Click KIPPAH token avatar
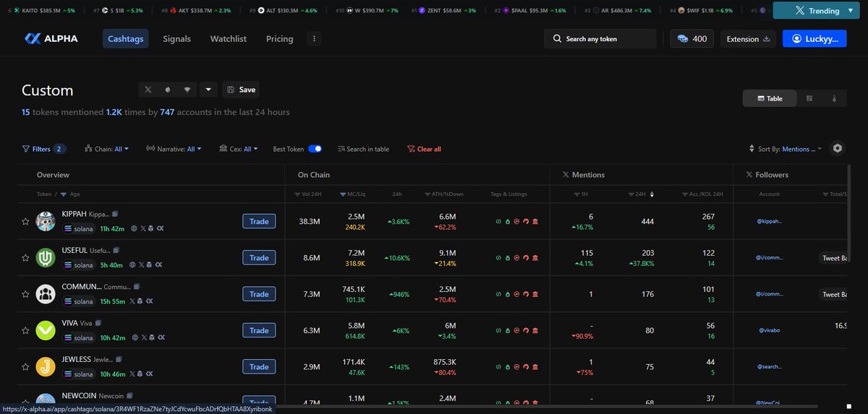Screen dimensions: 868x414 (x=46, y=221)
